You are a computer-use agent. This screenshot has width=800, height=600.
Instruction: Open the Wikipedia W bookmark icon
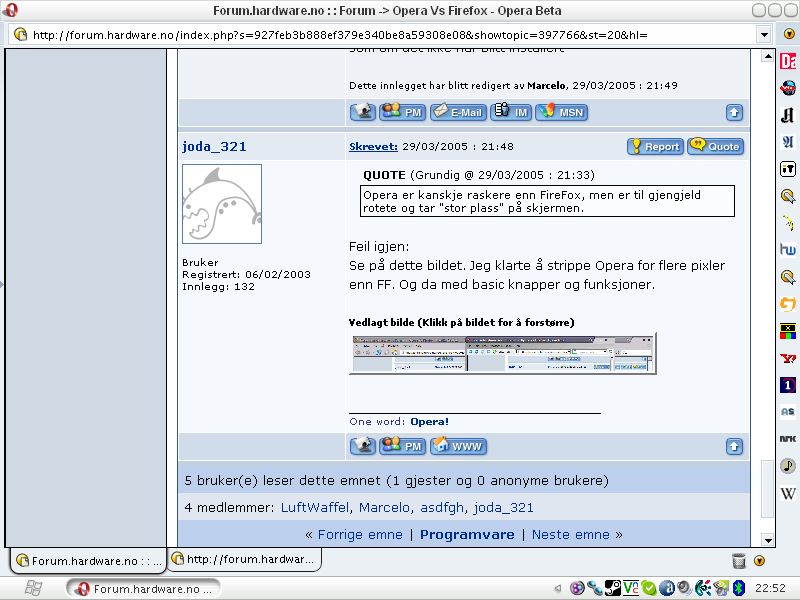(x=788, y=493)
